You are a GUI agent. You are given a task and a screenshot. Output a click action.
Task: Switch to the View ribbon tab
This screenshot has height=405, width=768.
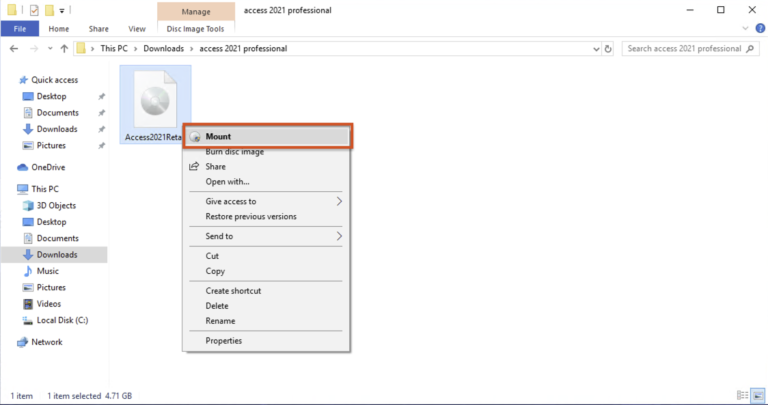coord(137,29)
